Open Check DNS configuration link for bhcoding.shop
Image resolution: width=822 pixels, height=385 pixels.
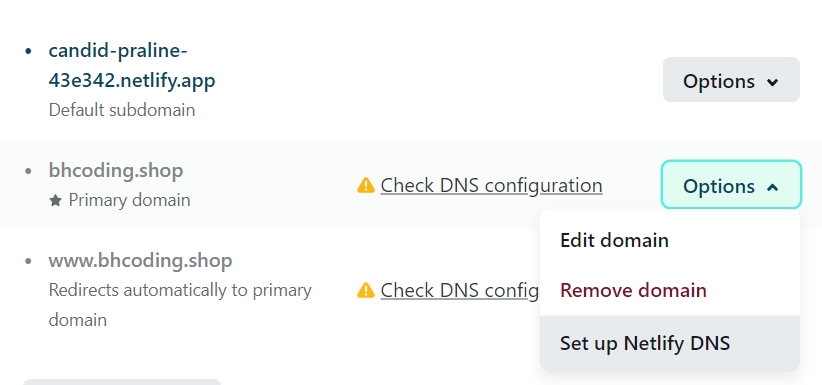(x=491, y=185)
